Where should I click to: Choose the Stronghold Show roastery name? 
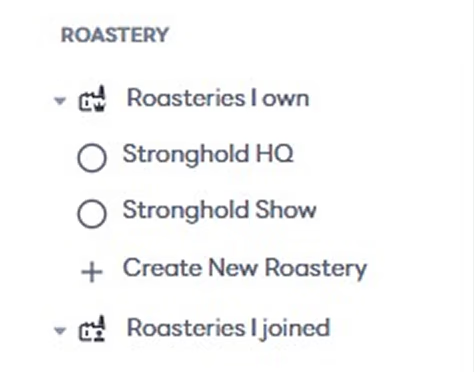tap(219, 210)
